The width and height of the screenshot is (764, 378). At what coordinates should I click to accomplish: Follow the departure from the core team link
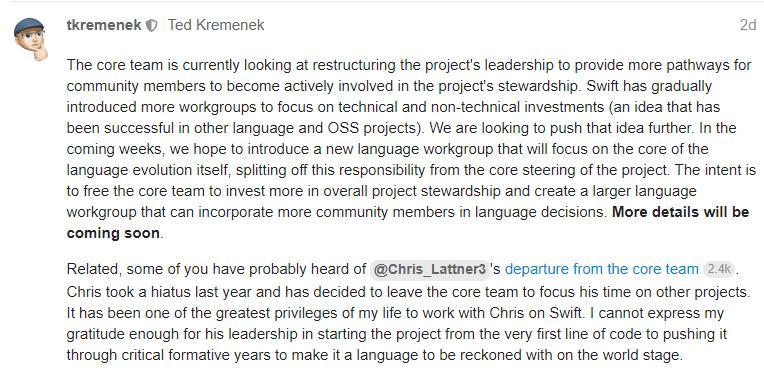coord(602,269)
